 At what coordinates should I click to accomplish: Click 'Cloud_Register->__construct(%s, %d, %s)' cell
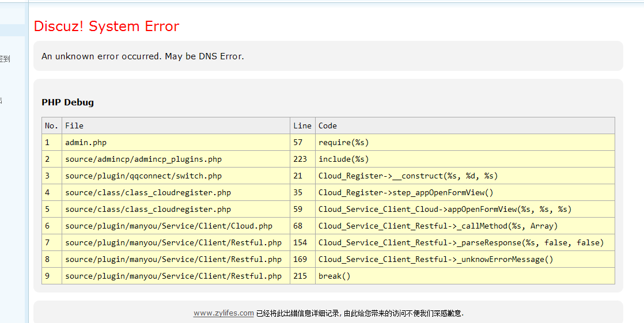pos(465,176)
